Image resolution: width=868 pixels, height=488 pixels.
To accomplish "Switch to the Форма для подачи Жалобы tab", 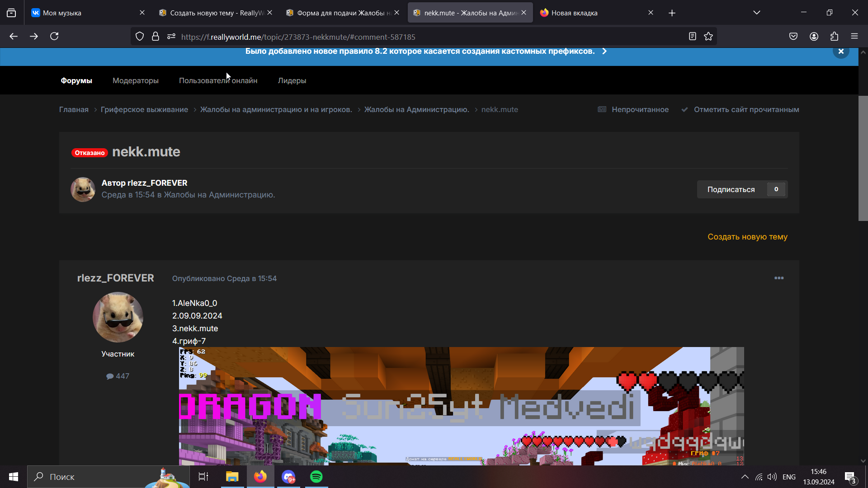I will [x=343, y=13].
